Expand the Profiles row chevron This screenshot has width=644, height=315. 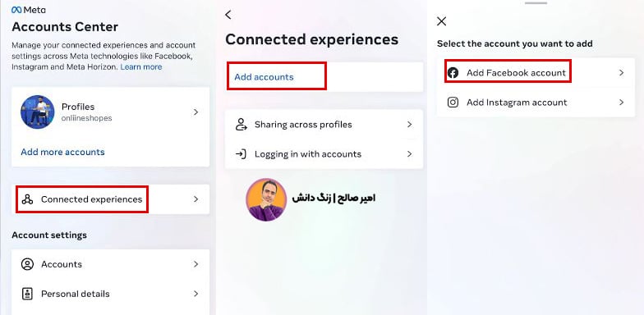(x=195, y=112)
